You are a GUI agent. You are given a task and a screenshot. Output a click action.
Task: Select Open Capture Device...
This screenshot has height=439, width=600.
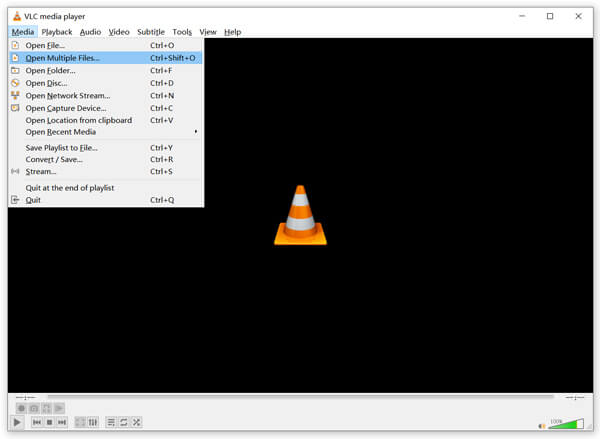click(x=105, y=108)
